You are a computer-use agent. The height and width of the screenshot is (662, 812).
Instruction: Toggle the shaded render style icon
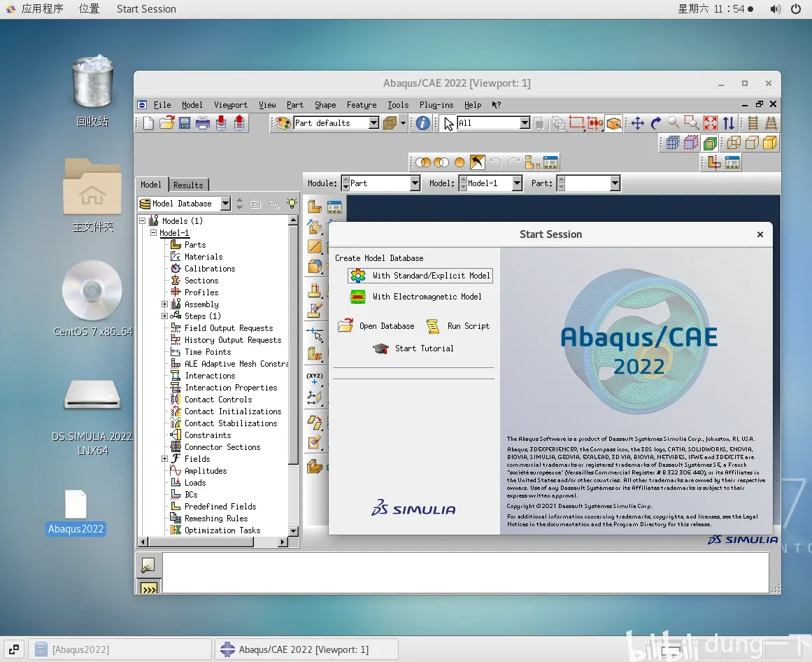(770, 143)
